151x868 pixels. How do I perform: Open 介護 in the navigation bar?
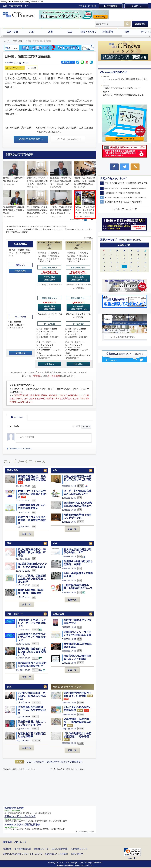point(31,32)
